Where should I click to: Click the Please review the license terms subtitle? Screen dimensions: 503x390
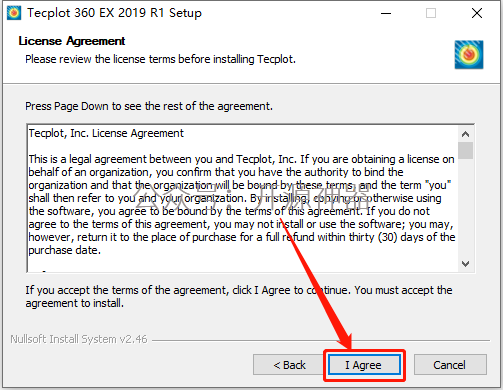coord(160,59)
